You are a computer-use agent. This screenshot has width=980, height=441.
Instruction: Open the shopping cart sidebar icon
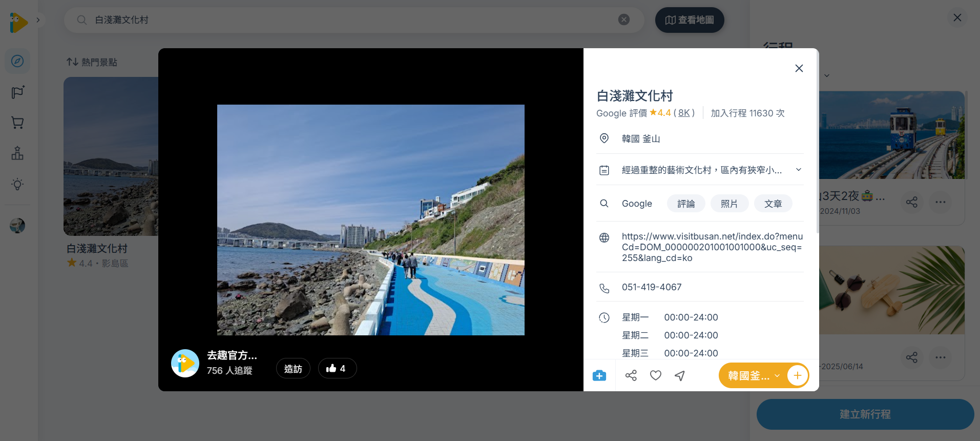click(17, 123)
